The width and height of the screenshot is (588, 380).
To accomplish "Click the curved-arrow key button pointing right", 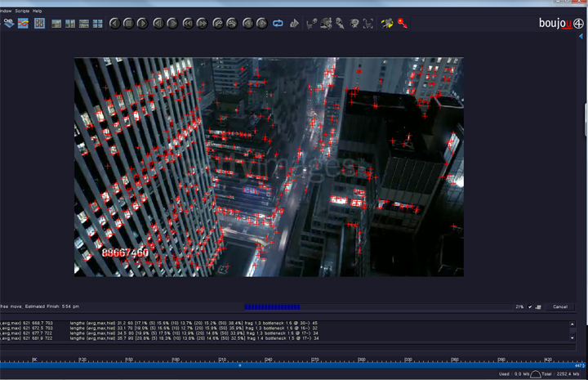I will [232, 24].
